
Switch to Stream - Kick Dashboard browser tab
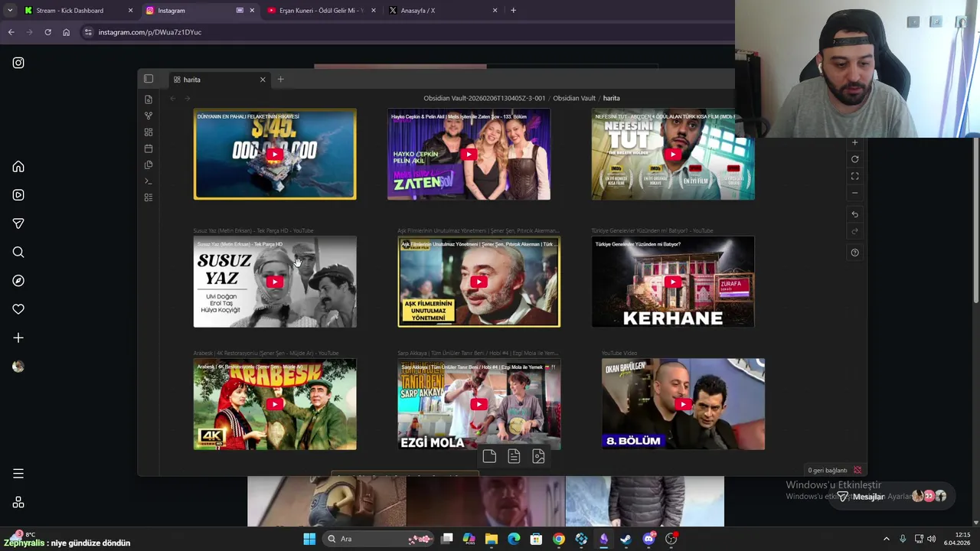click(77, 11)
